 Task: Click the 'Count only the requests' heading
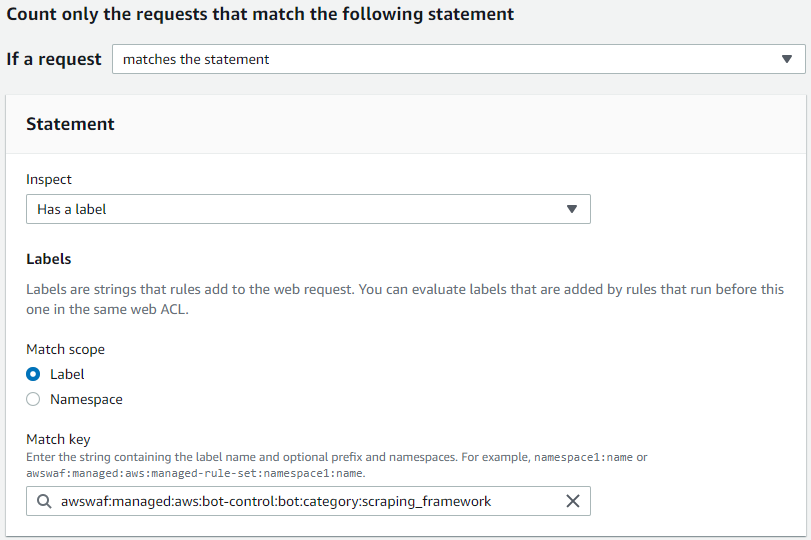(x=260, y=15)
